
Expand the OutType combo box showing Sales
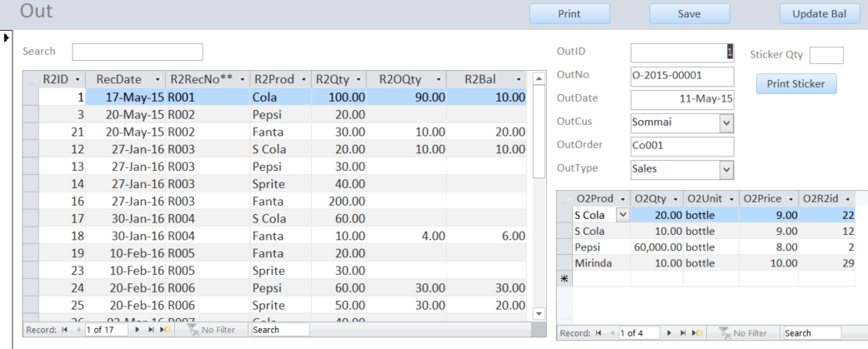(725, 169)
